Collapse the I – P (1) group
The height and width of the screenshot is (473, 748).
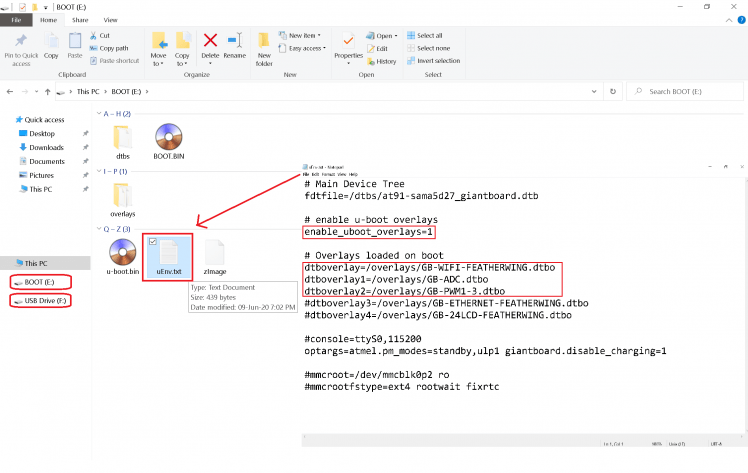pyautogui.click(x=99, y=171)
